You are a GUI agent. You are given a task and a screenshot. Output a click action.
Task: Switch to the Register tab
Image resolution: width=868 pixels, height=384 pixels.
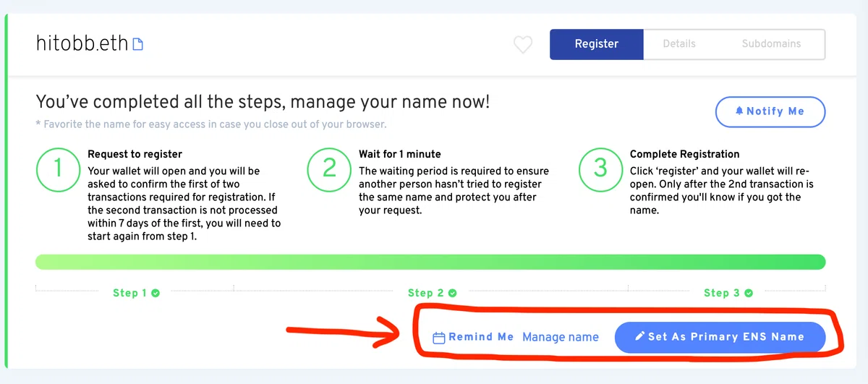tap(596, 44)
